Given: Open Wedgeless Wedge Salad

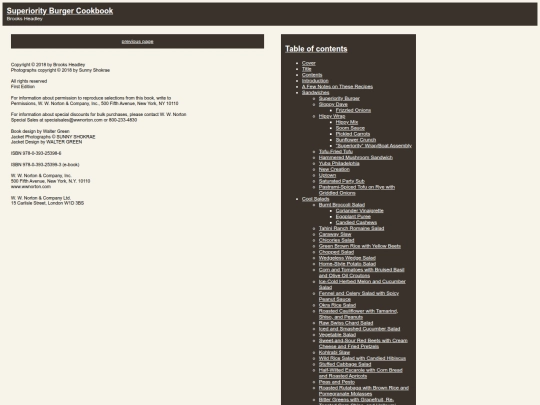Looking at the screenshot, I should (x=347, y=258).
